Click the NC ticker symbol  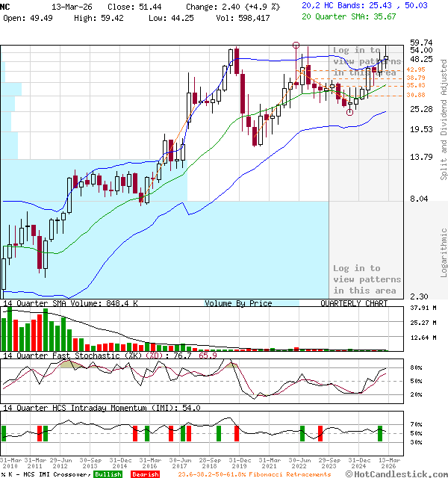point(5,4)
